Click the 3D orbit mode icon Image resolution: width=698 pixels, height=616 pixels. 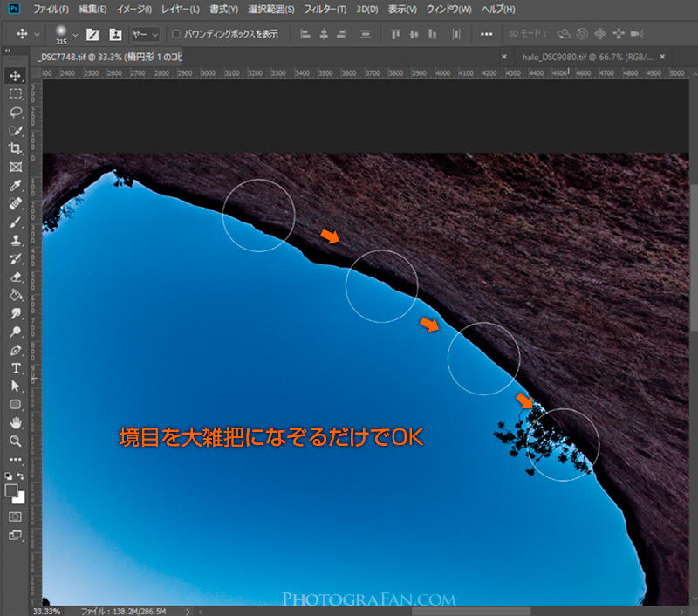(564, 34)
